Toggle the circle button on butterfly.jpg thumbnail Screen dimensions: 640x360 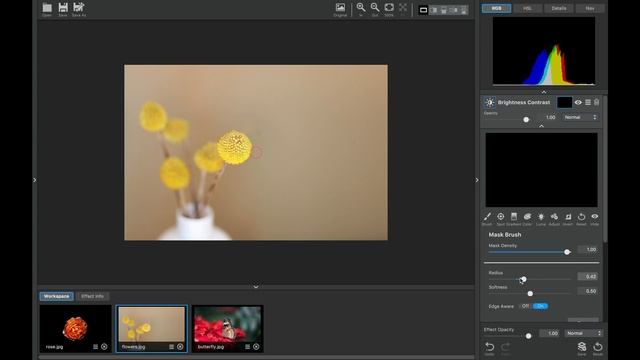click(x=256, y=347)
